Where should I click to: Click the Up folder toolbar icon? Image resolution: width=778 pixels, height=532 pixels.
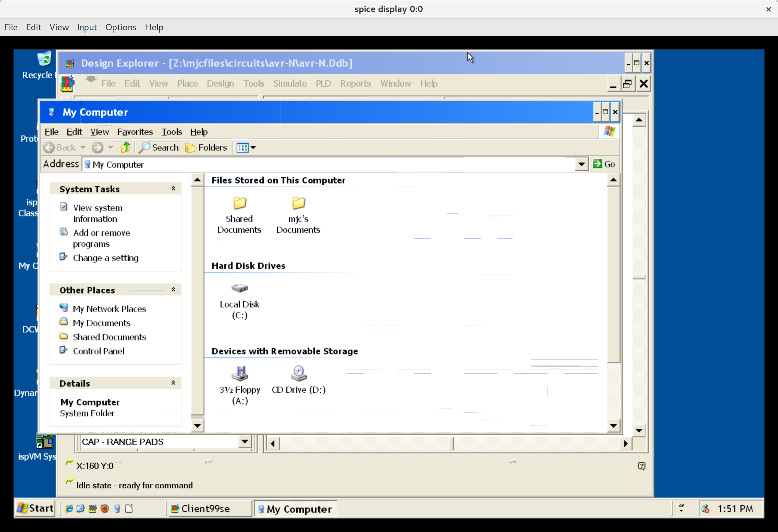pyautogui.click(x=125, y=147)
